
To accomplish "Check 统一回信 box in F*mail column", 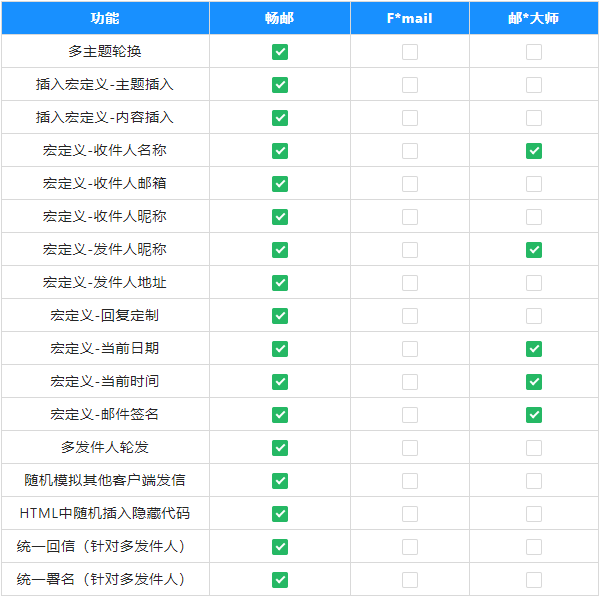I will 410,547.
